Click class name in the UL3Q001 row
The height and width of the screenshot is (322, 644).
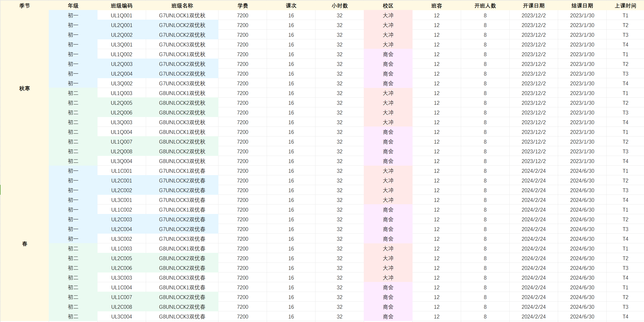click(182, 45)
